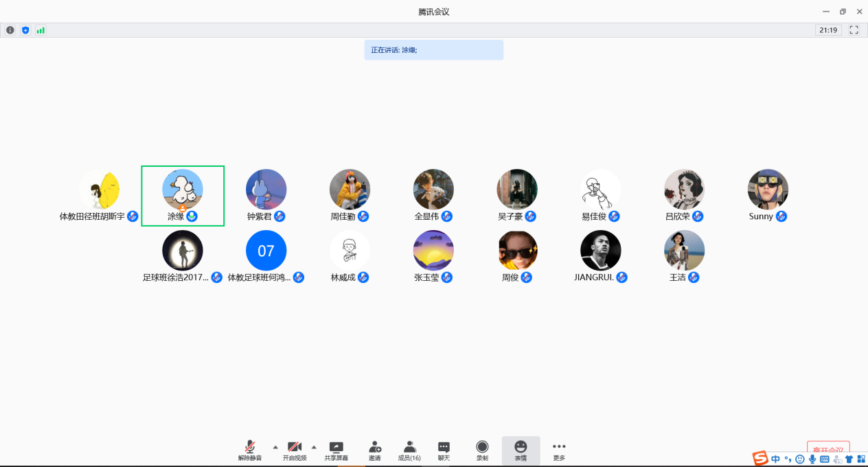868x467 pixels.
Task: Toggle Sogou Chinese/English input mode 中
Action: (775, 459)
